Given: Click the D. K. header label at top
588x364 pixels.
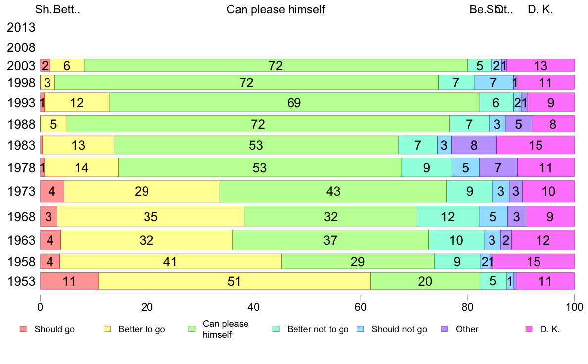Looking at the screenshot, I should click(540, 9).
